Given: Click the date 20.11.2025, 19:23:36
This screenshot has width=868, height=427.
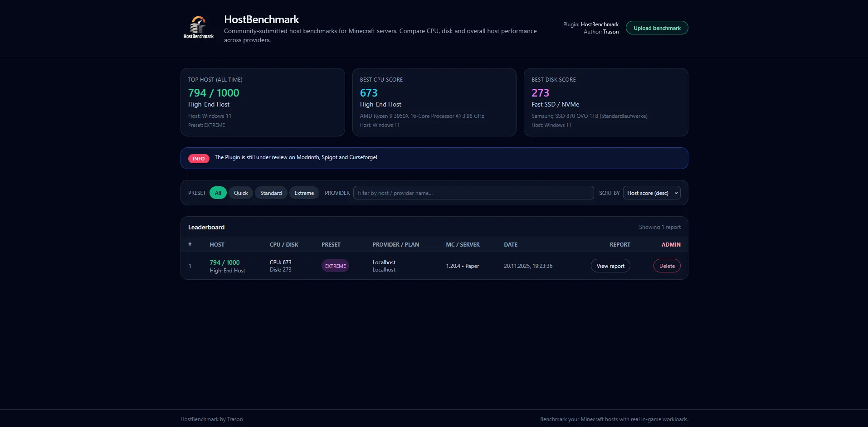Looking at the screenshot, I should click(528, 266).
